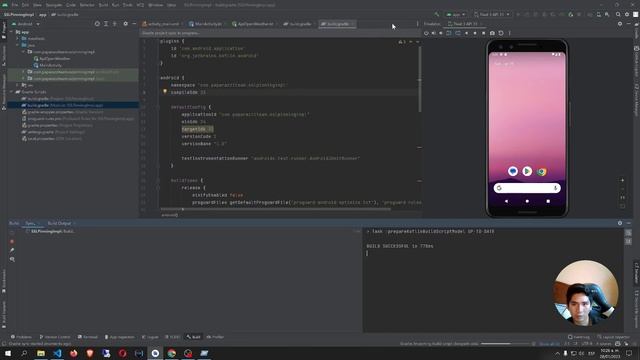The width and height of the screenshot is (640, 360).
Task: Click emulator rotate left icon
Action: click(x=449, y=33)
